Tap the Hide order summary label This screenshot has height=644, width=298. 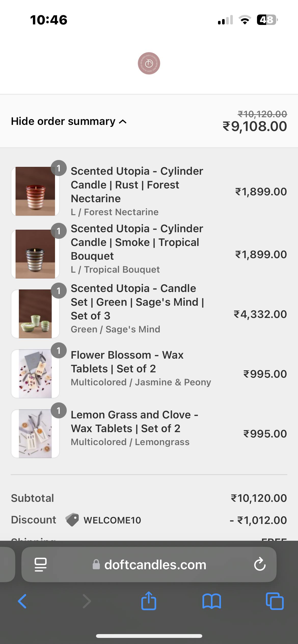tap(63, 121)
